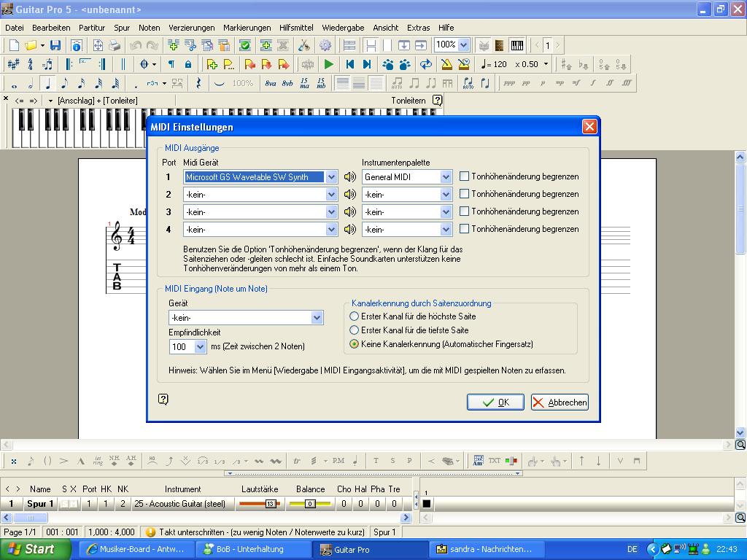Open the Noten menu
The width and height of the screenshot is (747, 560).
click(149, 28)
